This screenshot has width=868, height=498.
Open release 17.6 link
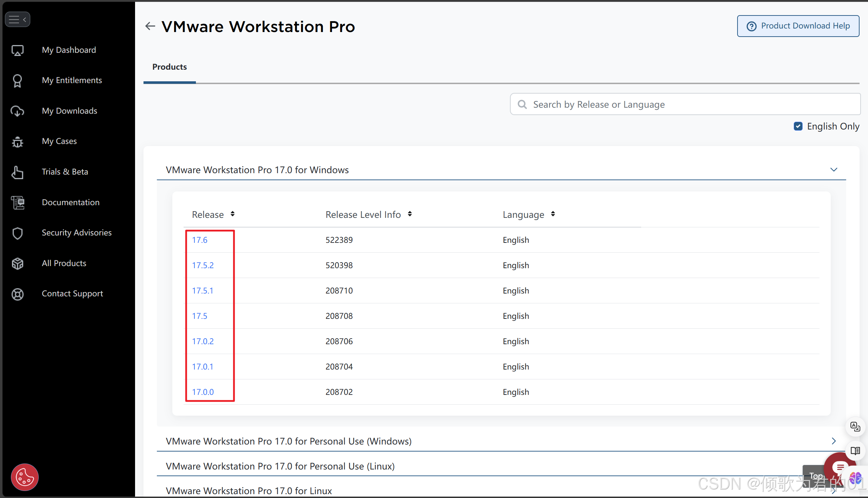(x=199, y=240)
